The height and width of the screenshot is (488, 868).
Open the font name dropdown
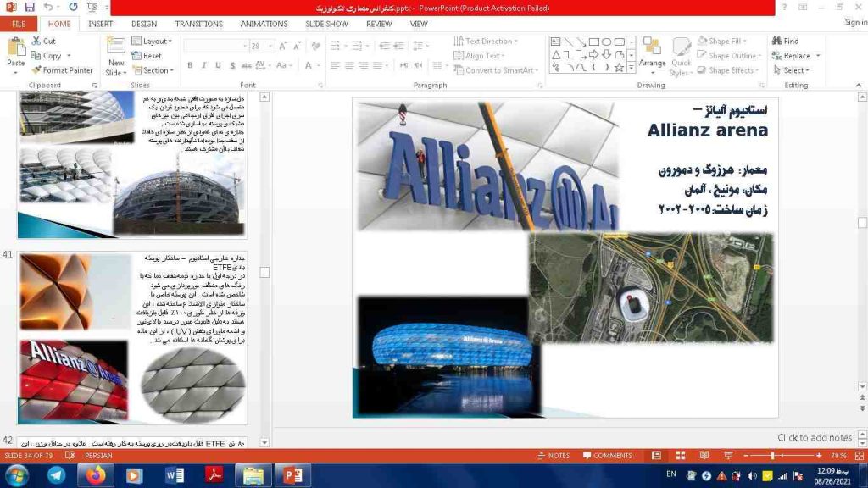(245, 46)
